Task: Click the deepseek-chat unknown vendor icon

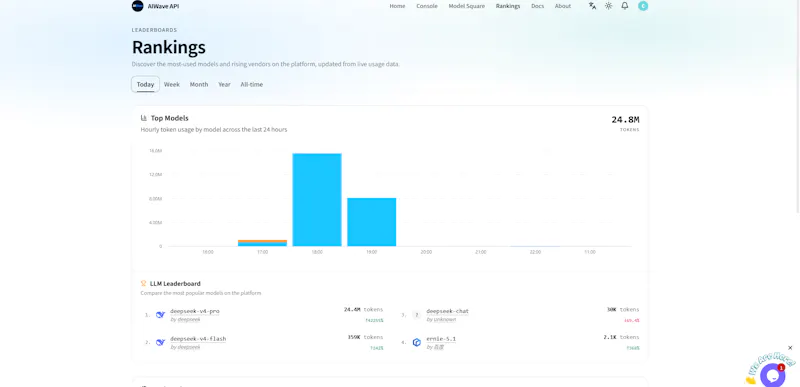Action: coord(417,315)
